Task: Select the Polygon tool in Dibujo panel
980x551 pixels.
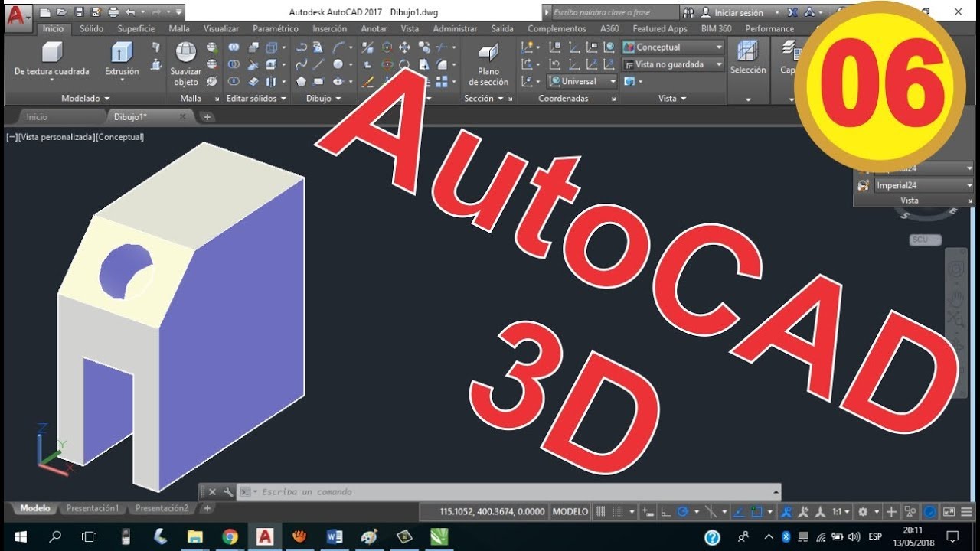Action: [x=301, y=81]
